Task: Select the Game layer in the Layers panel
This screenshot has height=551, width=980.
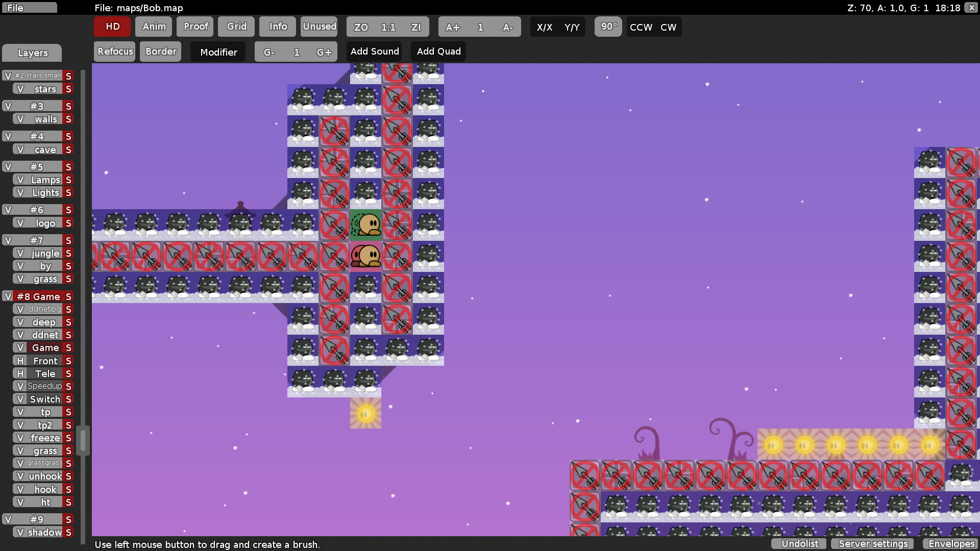Action: (x=46, y=347)
